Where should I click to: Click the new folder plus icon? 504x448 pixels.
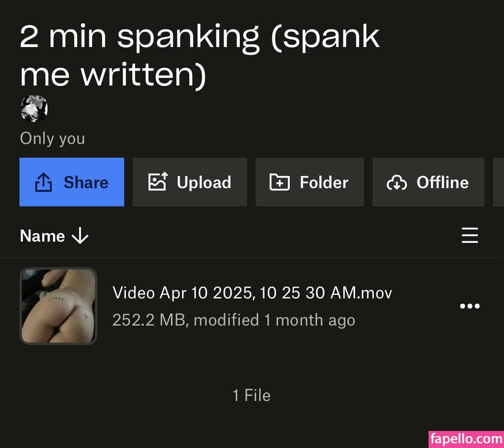pos(280,182)
